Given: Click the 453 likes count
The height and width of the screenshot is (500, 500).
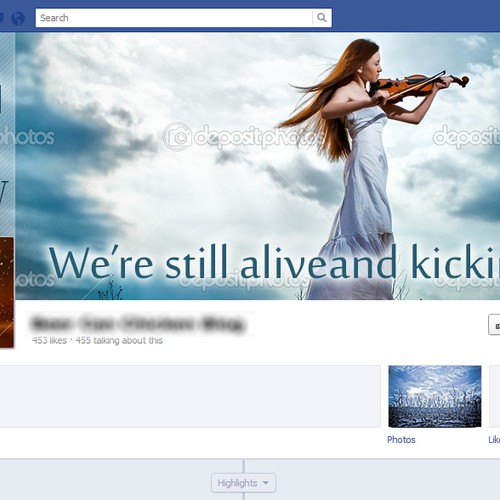Looking at the screenshot, I should pos(49,340).
